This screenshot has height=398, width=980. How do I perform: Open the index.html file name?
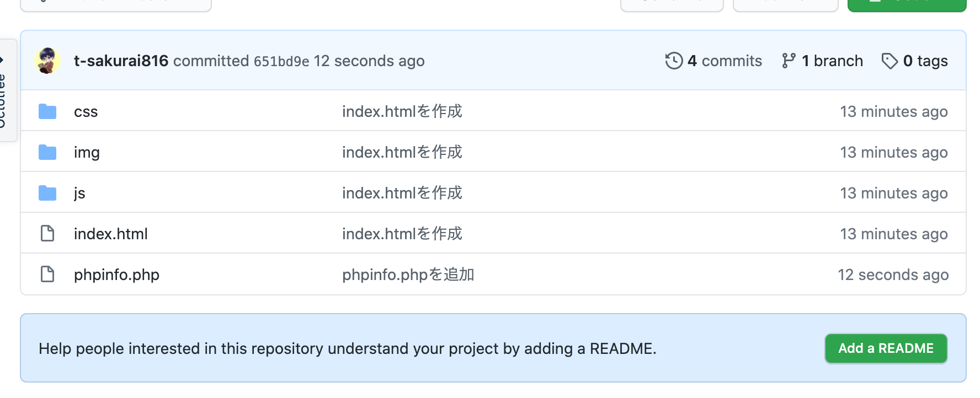click(x=111, y=234)
